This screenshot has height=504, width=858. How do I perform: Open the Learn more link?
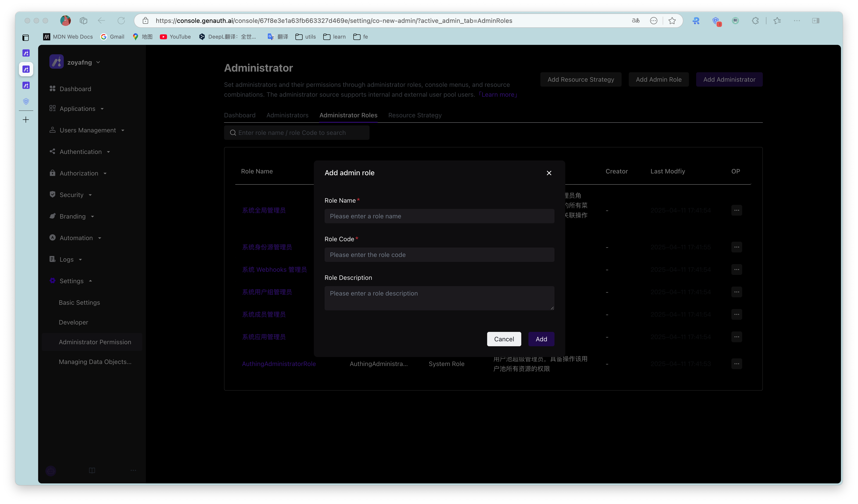click(498, 94)
